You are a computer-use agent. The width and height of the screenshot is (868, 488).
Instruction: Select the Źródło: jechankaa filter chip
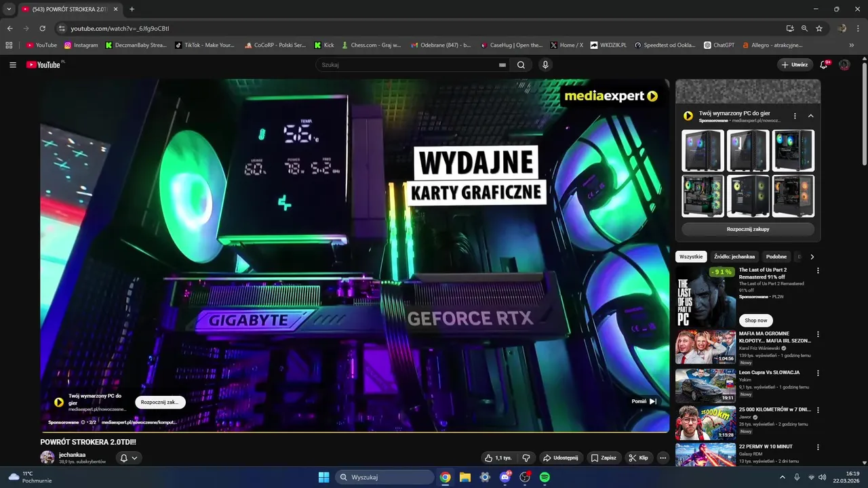[734, 257]
